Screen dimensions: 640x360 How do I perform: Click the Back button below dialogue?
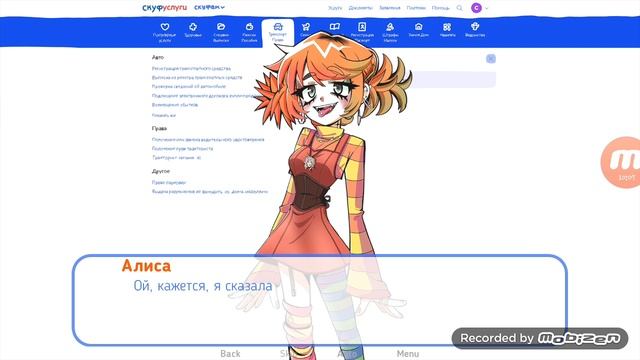click(x=230, y=353)
